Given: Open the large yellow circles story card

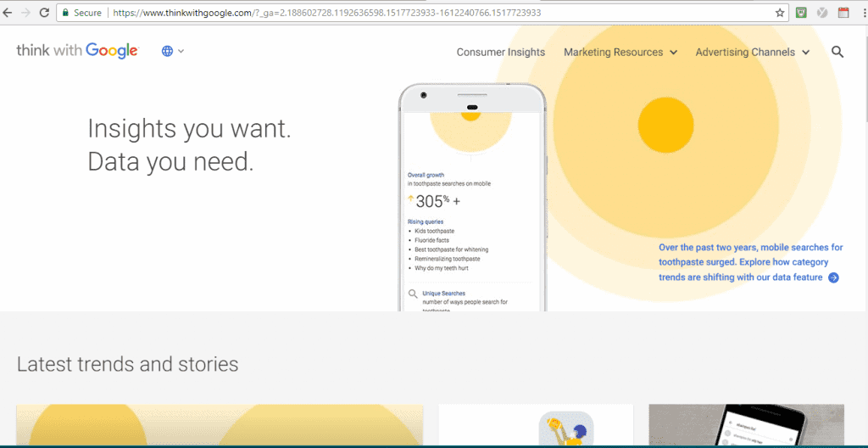Looking at the screenshot, I should pos(220,425).
